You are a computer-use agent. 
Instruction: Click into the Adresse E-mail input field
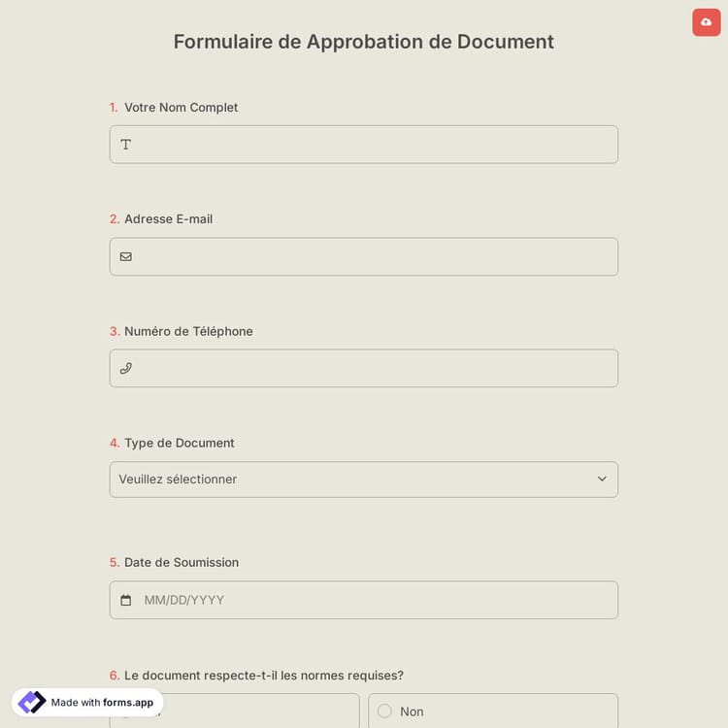pos(374,257)
